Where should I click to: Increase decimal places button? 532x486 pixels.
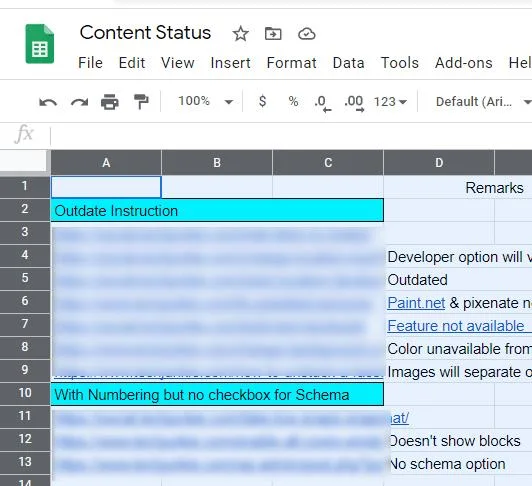(x=354, y=103)
